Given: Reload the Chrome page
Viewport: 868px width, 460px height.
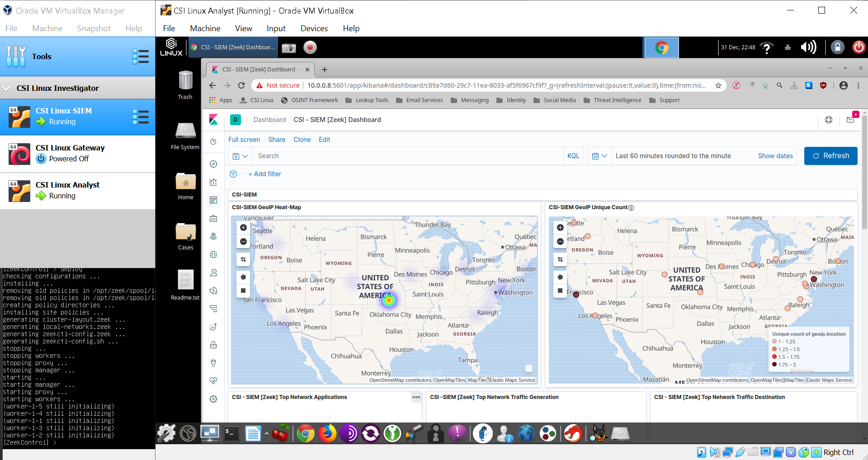Looking at the screenshot, I should click(x=241, y=85).
